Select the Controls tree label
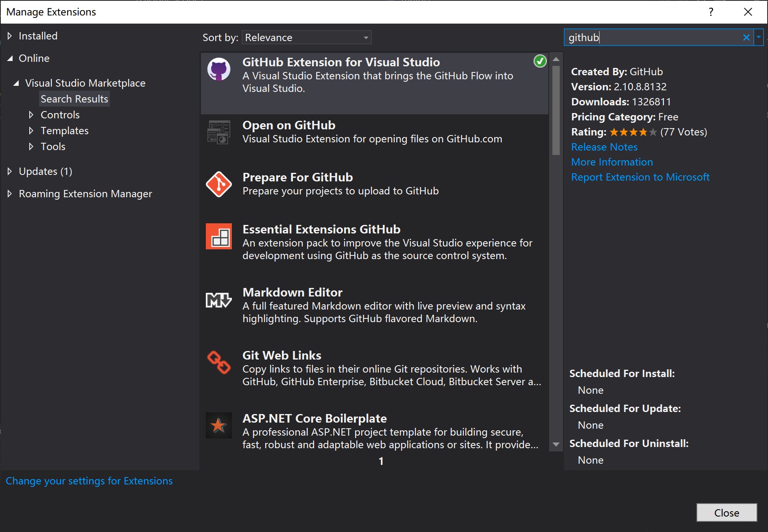The width and height of the screenshot is (768, 532). click(x=60, y=115)
